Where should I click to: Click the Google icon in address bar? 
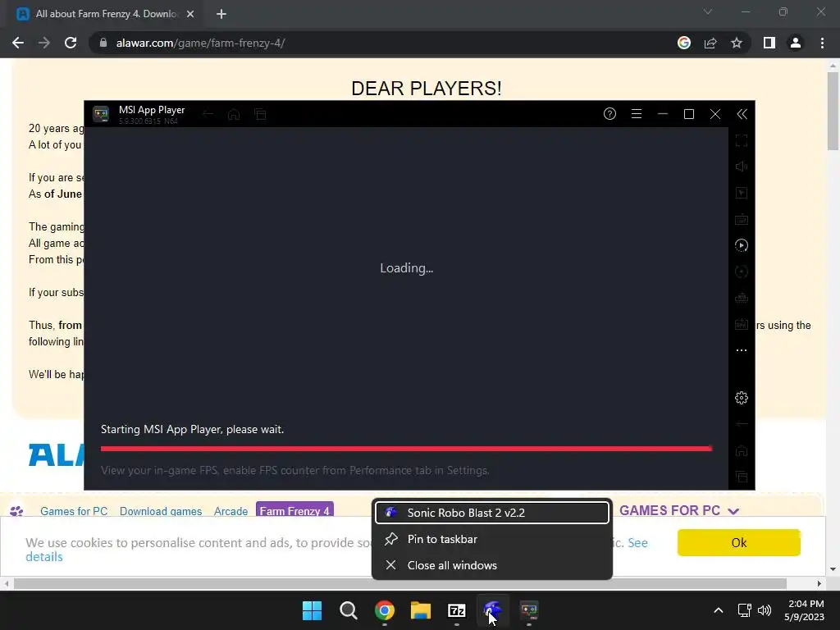[684, 43]
